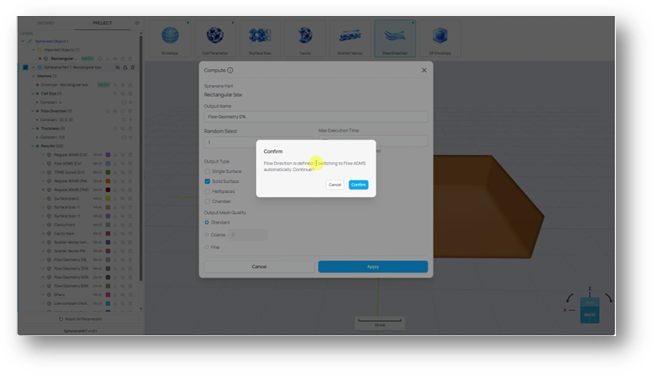The image size is (654, 374).
Task: Delete the Spherene Part 1 Rectangular box
Action: coord(133,67)
